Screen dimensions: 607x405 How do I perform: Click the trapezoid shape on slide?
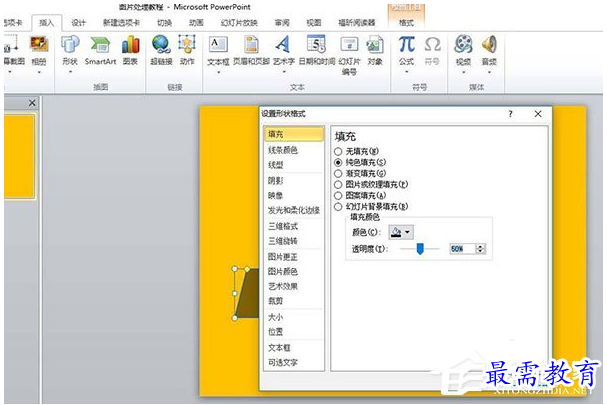point(249,294)
